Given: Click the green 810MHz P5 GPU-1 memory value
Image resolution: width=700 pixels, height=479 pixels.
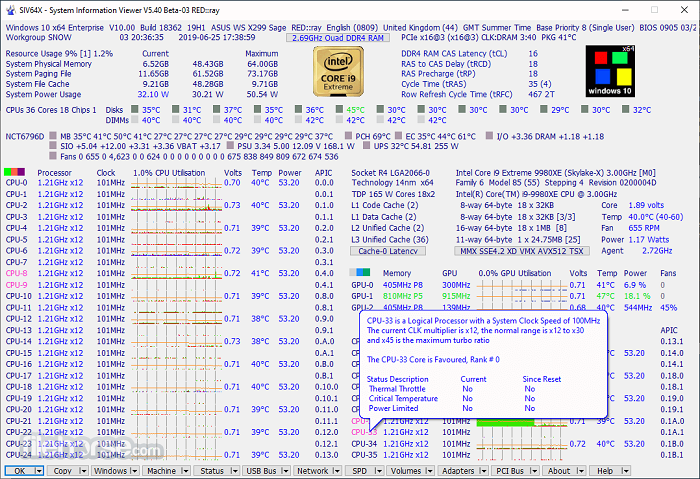Looking at the screenshot, I should click(403, 296).
